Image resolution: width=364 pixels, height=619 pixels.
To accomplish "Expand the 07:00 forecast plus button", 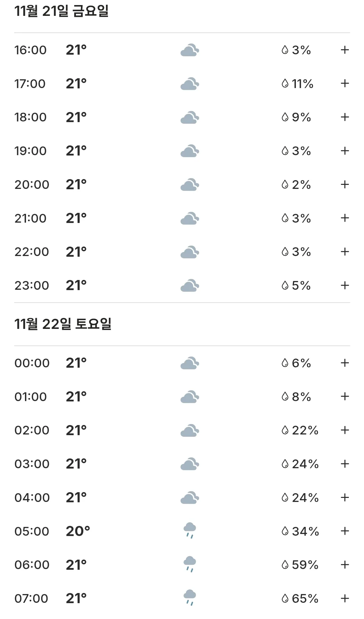I will pyautogui.click(x=344, y=598).
